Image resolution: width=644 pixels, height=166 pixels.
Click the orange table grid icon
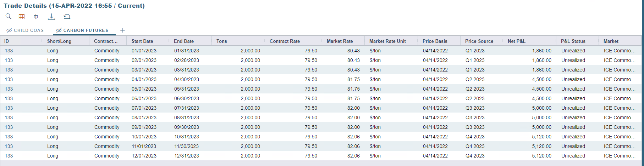[22, 17]
